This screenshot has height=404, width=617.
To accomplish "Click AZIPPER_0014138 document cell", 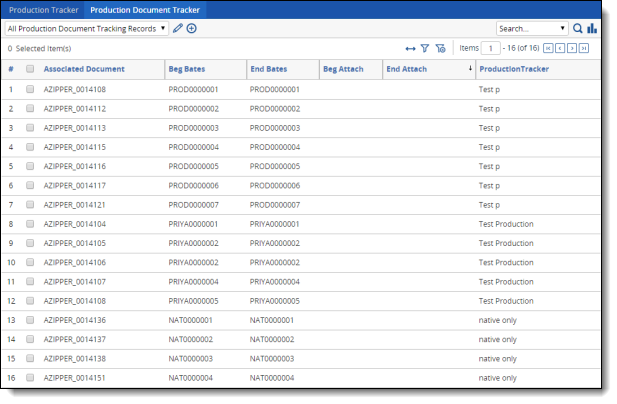I will click(x=75, y=358).
